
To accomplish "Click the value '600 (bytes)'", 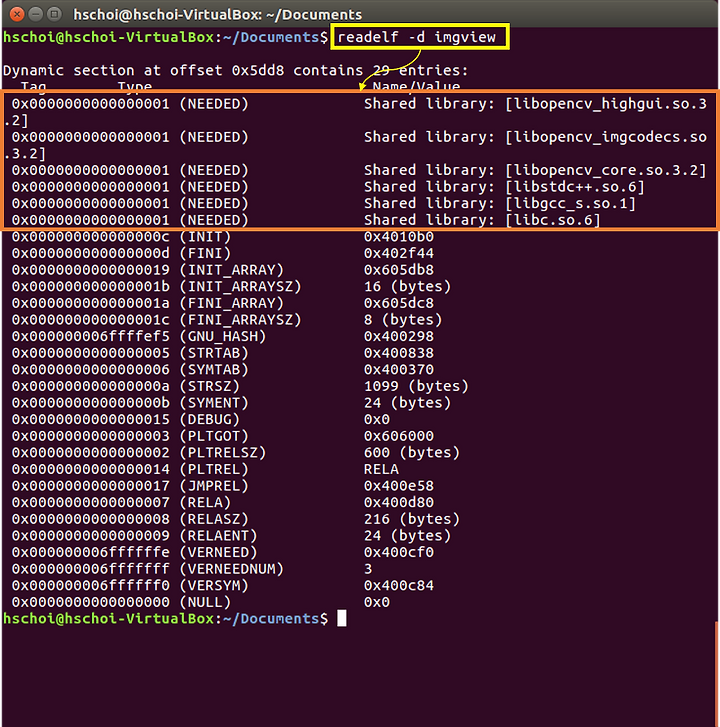I will 412,453.
